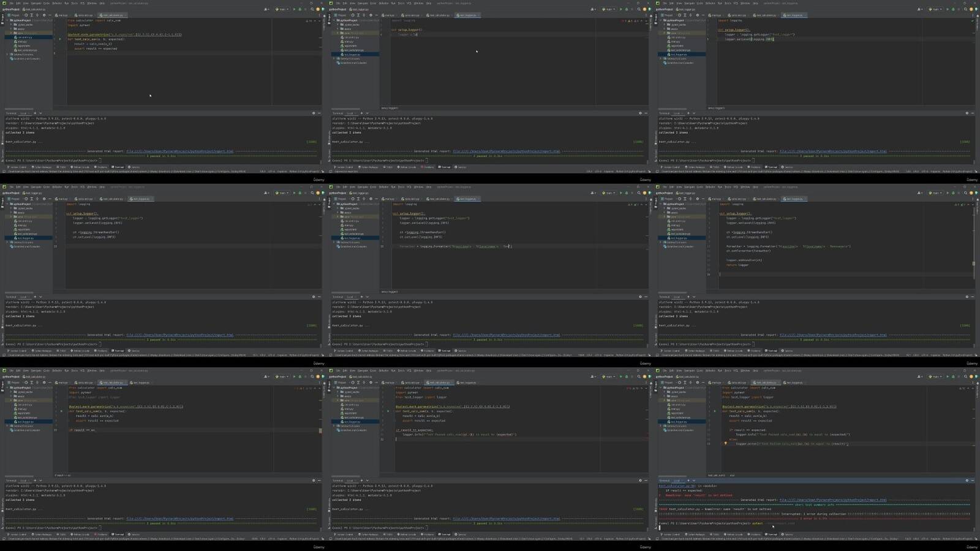Screen dimensions: 980x551
Task: Add a new terminal tab in top-left frame
Action: point(35,113)
